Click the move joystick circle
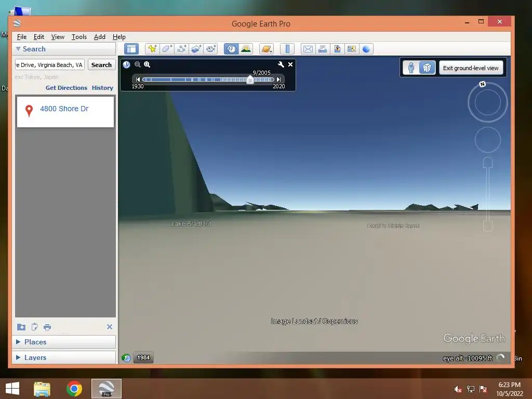The height and width of the screenshot is (399, 532). click(x=487, y=140)
